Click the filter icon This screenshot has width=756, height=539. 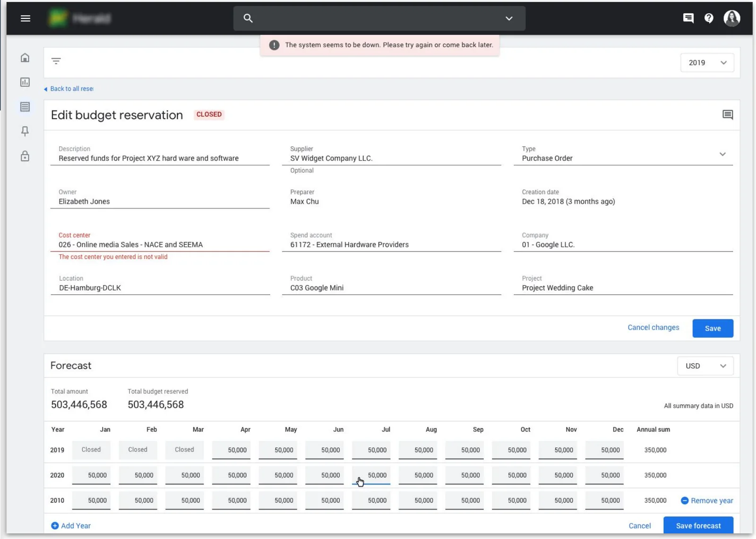coord(56,61)
